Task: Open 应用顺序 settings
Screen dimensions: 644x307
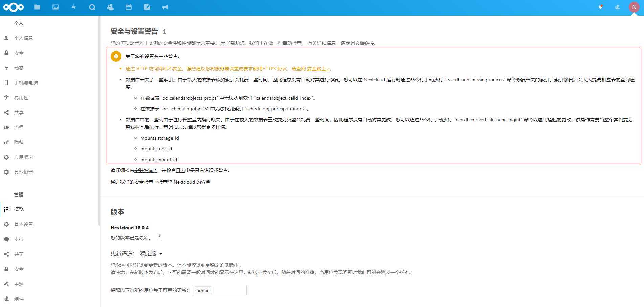Action: [x=49, y=157]
